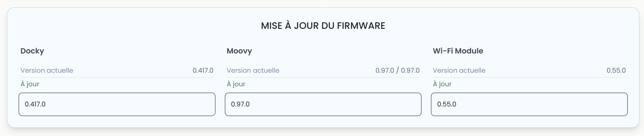Screen dimensions: 644x136
Task: Click the slash separator in Moovy's current version
Action: click(x=398, y=70)
